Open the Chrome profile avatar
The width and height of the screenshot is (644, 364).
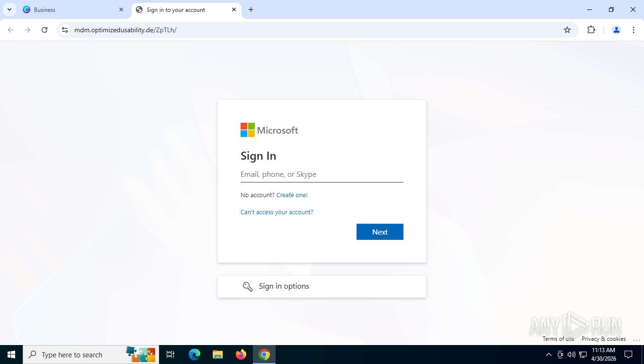617,30
